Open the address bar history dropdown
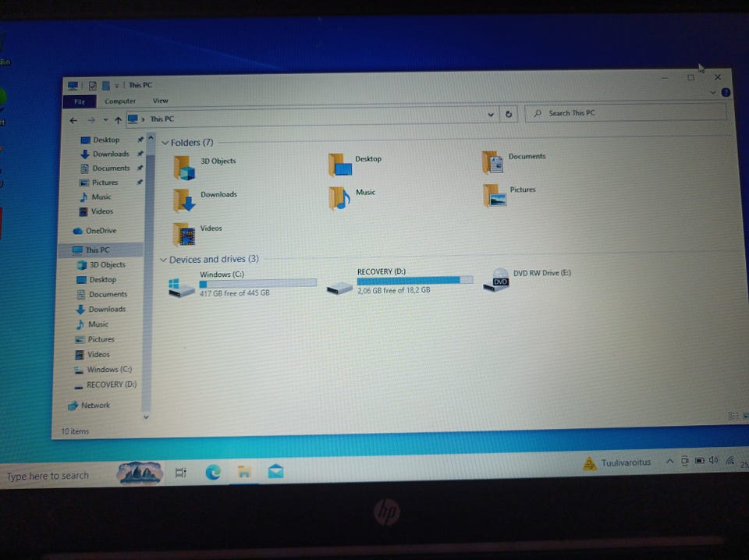Image resolution: width=749 pixels, height=560 pixels. (491, 115)
